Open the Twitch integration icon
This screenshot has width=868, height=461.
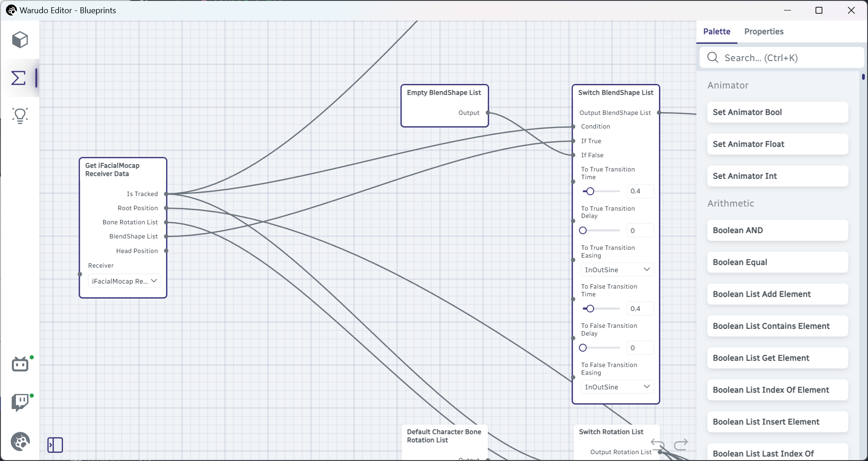20,403
